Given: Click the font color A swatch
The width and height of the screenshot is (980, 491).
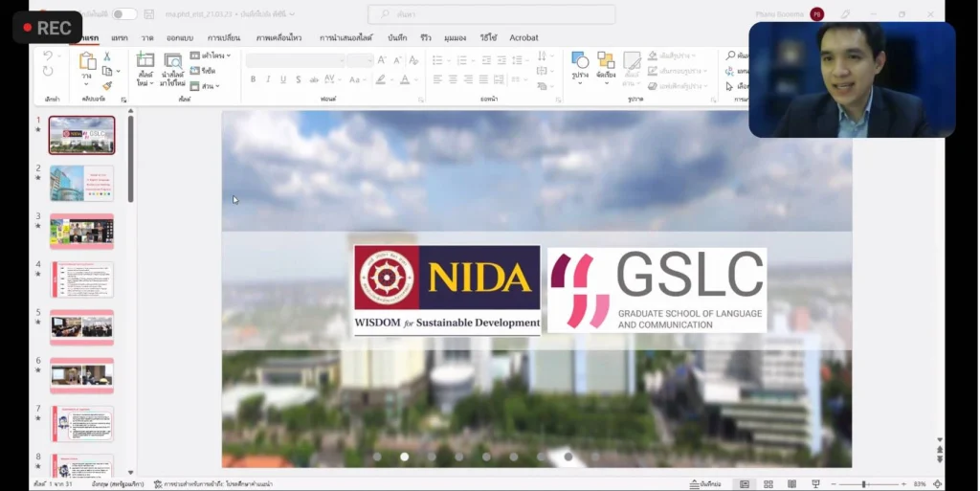Looking at the screenshot, I should [x=405, y=79].
